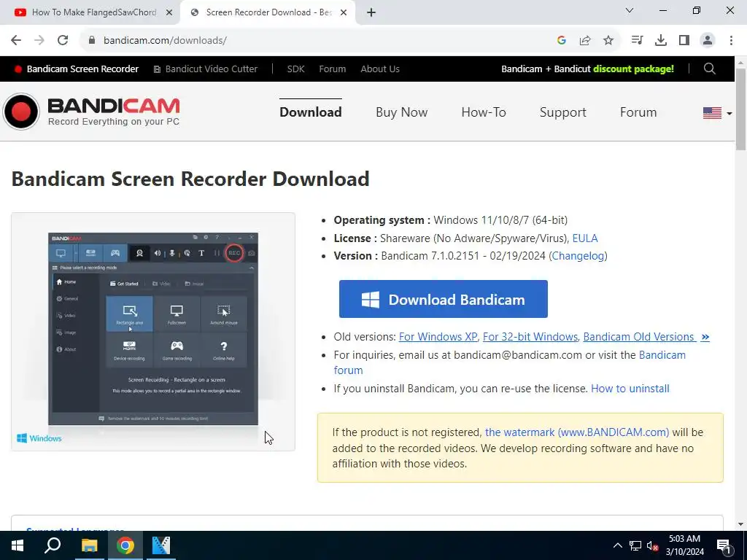Click the discount package promo link

click(x=587, y=69)
